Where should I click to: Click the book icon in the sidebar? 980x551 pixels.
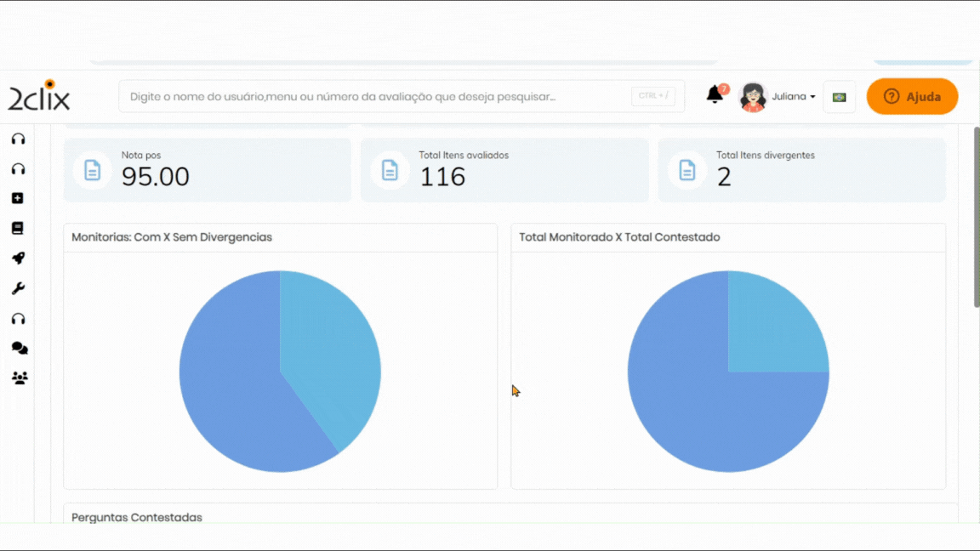(x=17, y=228)
